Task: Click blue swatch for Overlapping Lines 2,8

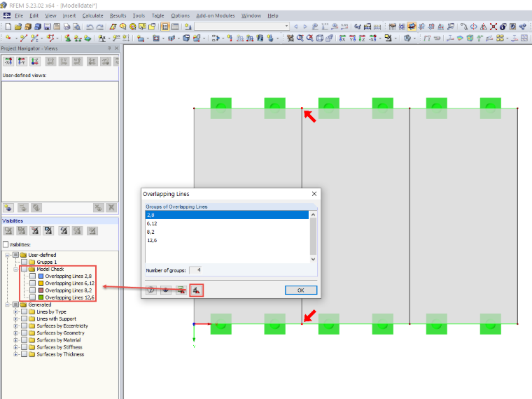Action: (41, 276)
